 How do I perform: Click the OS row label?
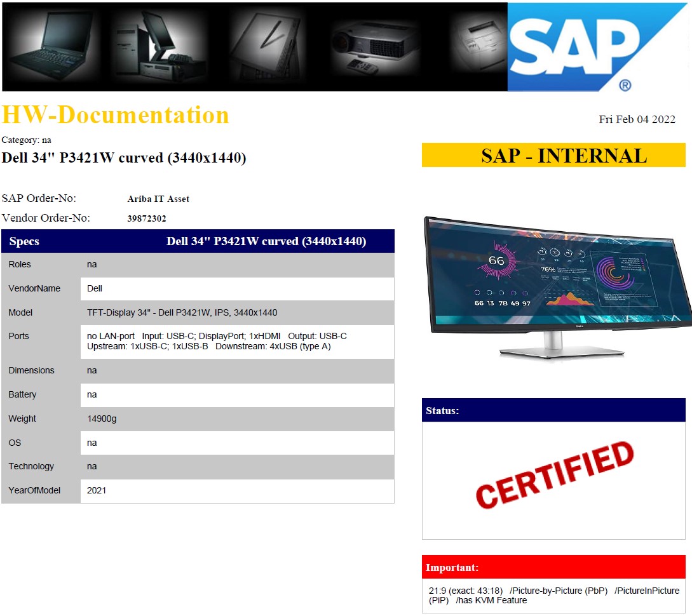point(15,443)
